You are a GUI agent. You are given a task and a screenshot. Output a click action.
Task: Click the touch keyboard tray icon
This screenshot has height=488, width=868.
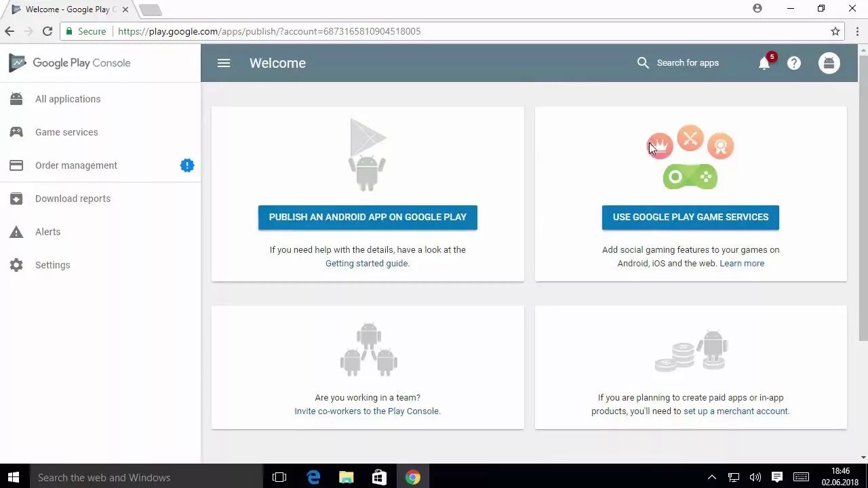point(802,477)
